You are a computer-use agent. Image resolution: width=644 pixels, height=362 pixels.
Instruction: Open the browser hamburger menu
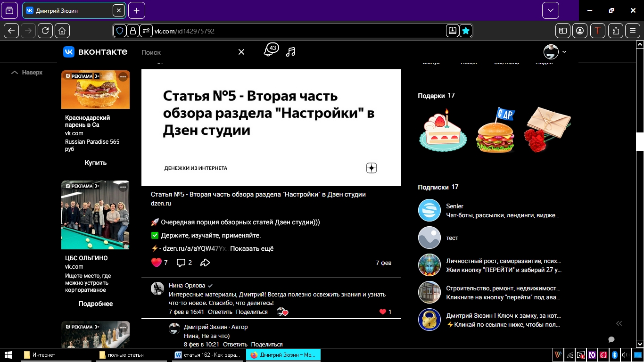(x=633, y=30)
